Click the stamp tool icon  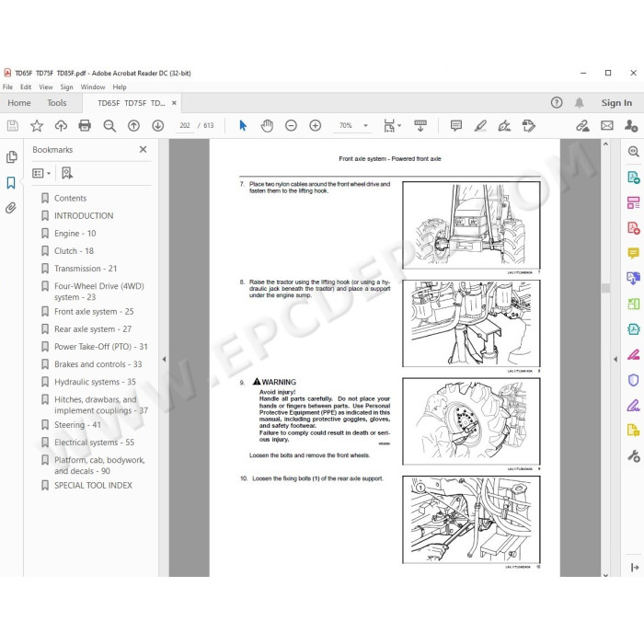click(529, 126)
